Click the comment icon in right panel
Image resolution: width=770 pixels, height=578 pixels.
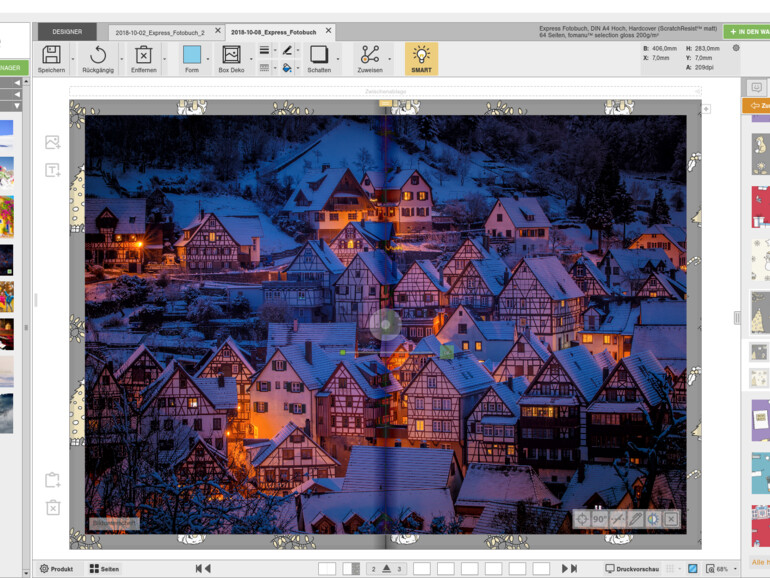(x=756, y=87)
